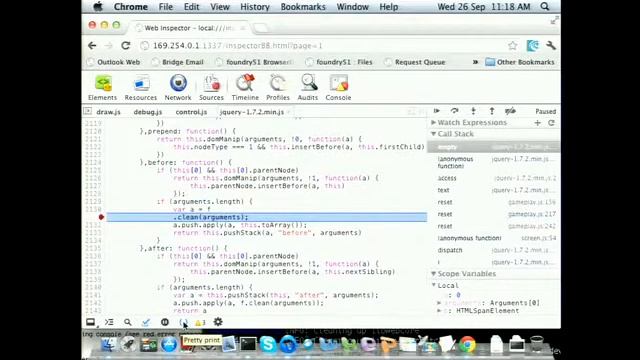Toggle pause on exceptions

(165, 322)
